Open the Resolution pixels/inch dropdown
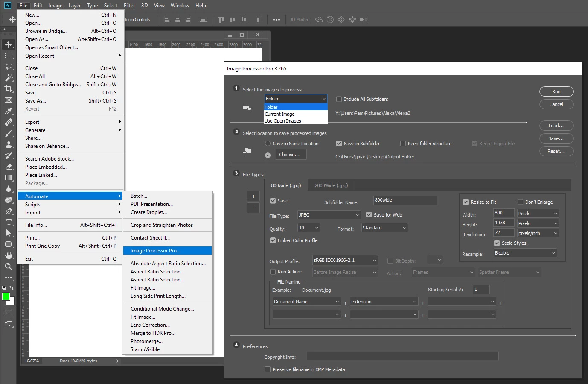Image resolution: width=588 pixels, height=384 pixels. coord(538,233)
